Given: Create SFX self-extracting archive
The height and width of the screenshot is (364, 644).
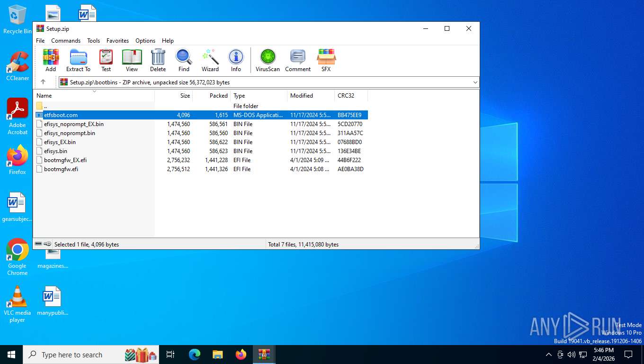Looking at the screenshot, I should pyautogui.click(x=326, y=60).
